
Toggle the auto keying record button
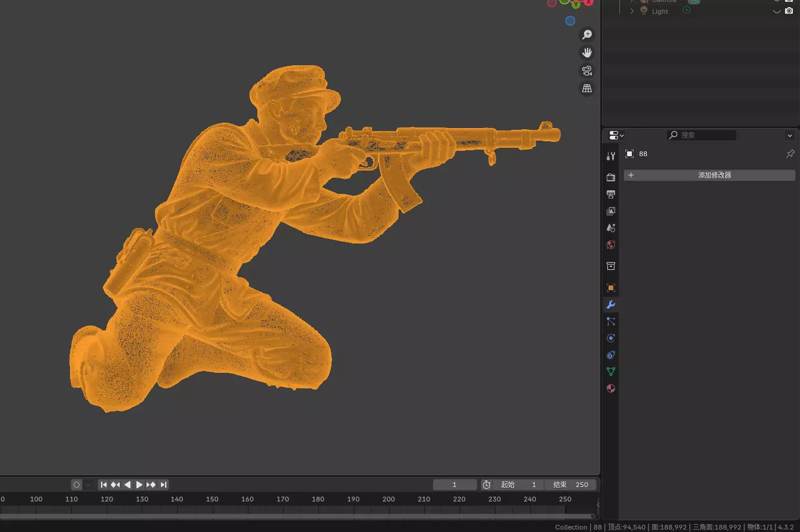pos(77,485)
